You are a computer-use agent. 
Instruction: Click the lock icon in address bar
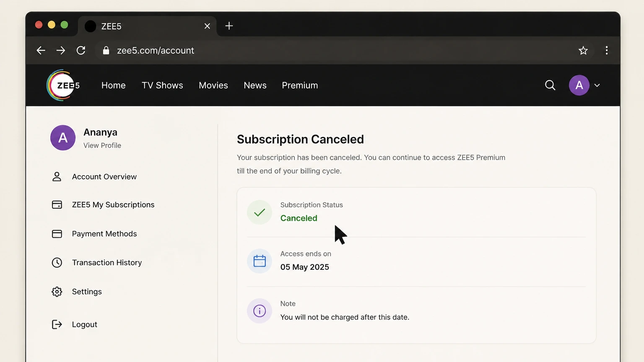106,50
